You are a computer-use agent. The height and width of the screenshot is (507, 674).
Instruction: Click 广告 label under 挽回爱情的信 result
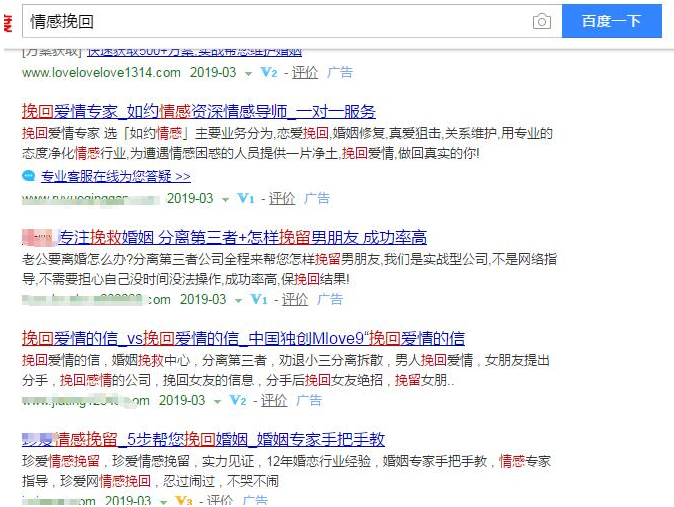[309, 400]
